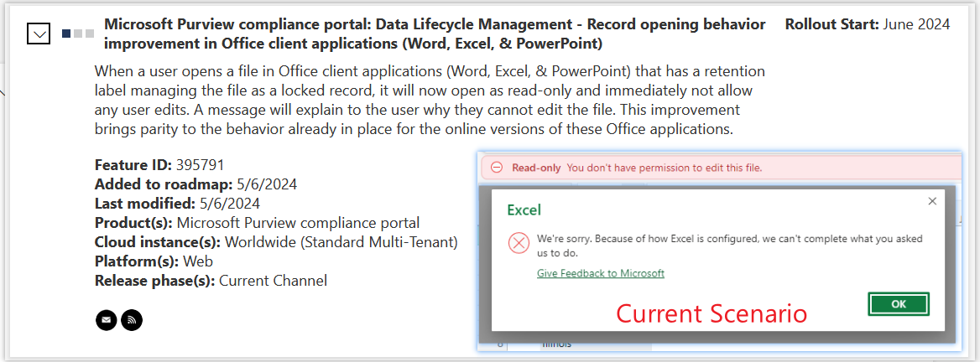
Task: Click the Rollout Start: June 2024 text
Action: click(x=868, y=25)
